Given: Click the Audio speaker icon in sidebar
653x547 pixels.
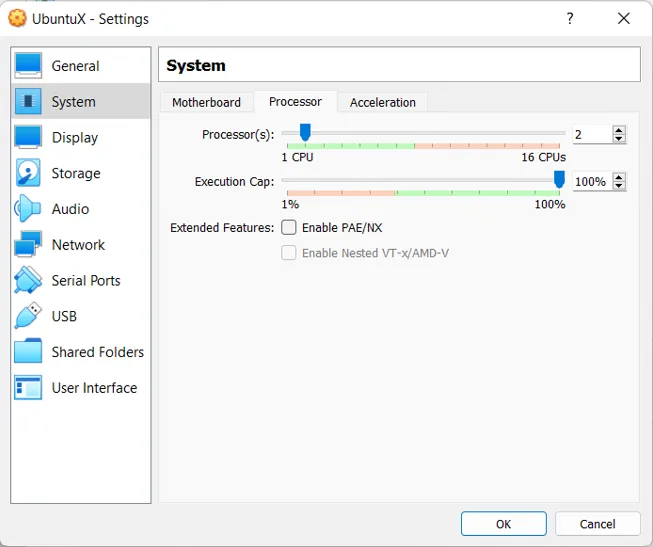Looking at the screenshot, I should point(27,208).
